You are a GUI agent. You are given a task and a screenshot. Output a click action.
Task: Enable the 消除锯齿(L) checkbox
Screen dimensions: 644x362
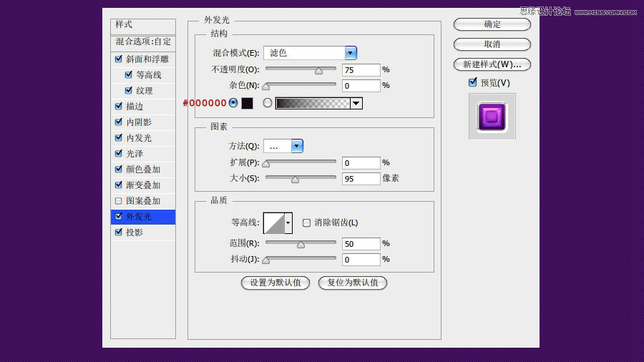click(306, 222)
